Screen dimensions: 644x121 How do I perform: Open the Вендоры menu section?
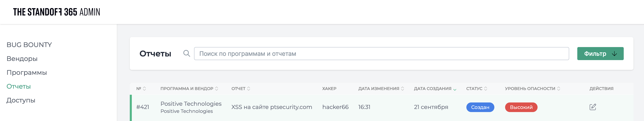tap(22, 59)
